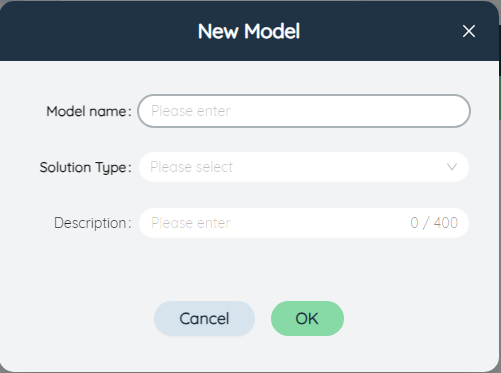Submit the form using OK
The height and width of the screenshot is (373, 501).
307,318
